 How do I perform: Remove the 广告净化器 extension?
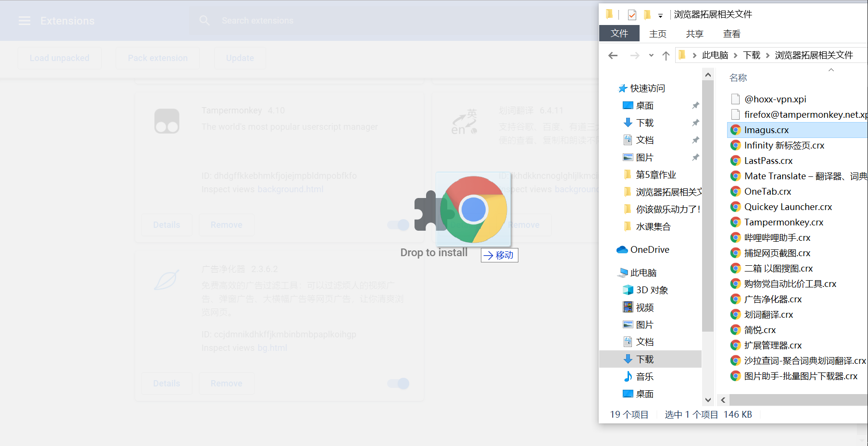(x=226, y=384)
